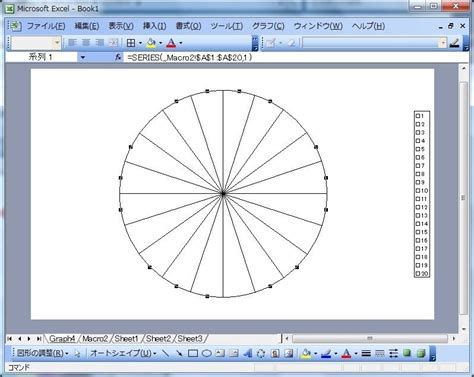The height and width of the screenshot is (377, 474).
Task: Click the red font color A in top toolbar
Action: [x=171, y=43]
